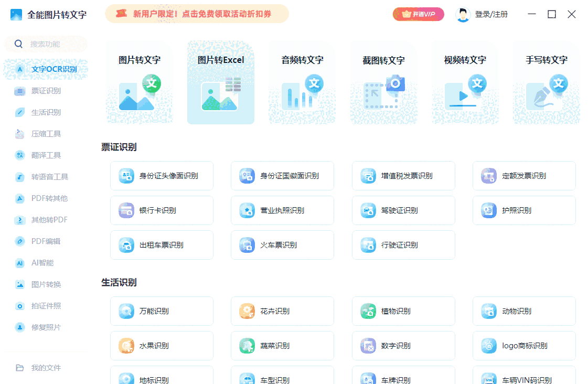Viewport: 588px width, 384px height.
Task: Select the 花卉识别 tool
Action: coord(282,311)
